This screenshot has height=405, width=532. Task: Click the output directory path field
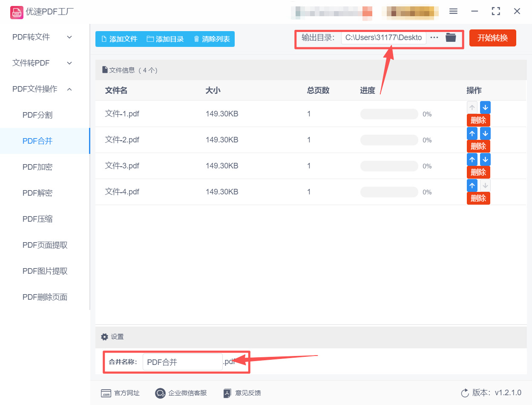[x=384, y=38]
